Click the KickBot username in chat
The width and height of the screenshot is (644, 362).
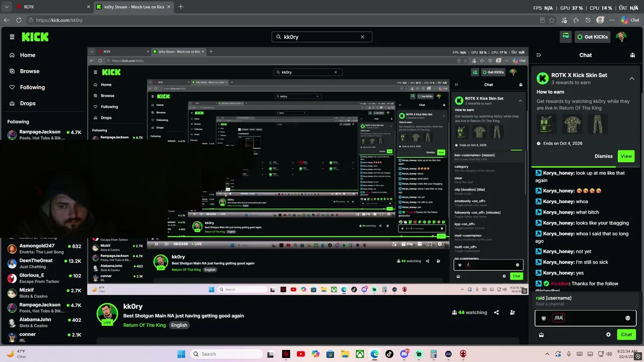(x=560, y=284)
